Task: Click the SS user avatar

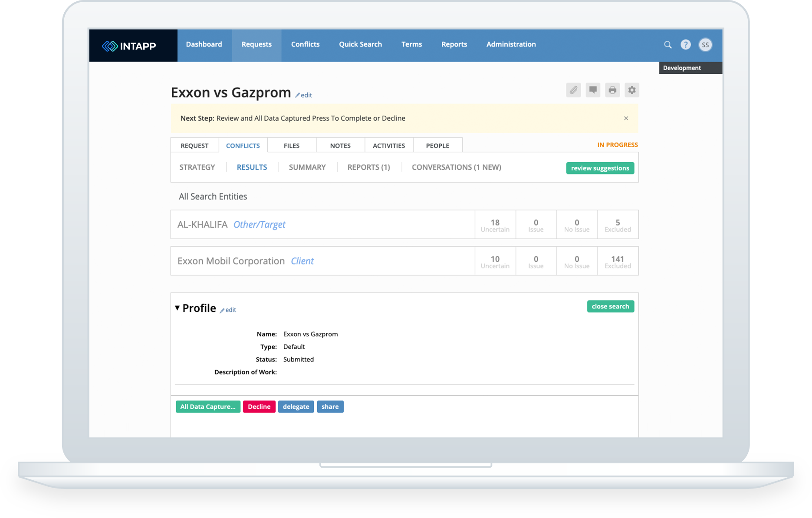Action: click(705, 44)
